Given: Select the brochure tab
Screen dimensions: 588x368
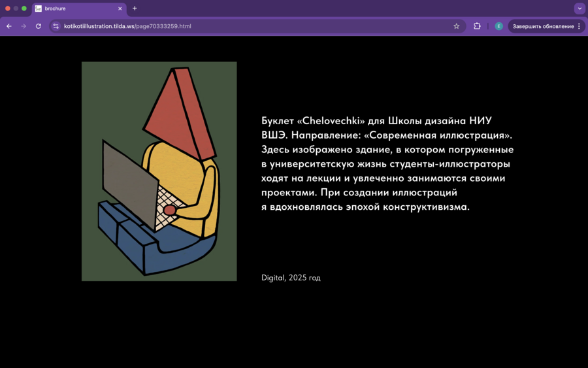Looking at the screenshot, I should tap(80, 8).
